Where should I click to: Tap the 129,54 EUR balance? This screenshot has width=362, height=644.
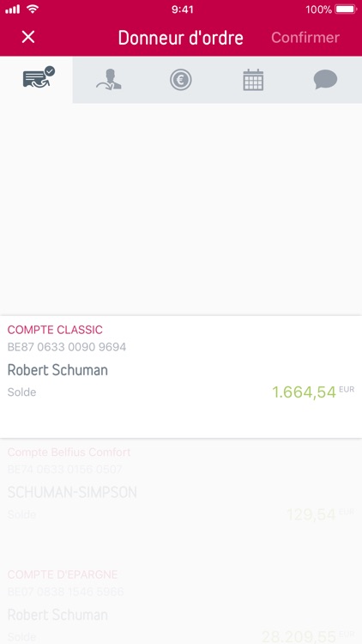(x=320, y=514)
